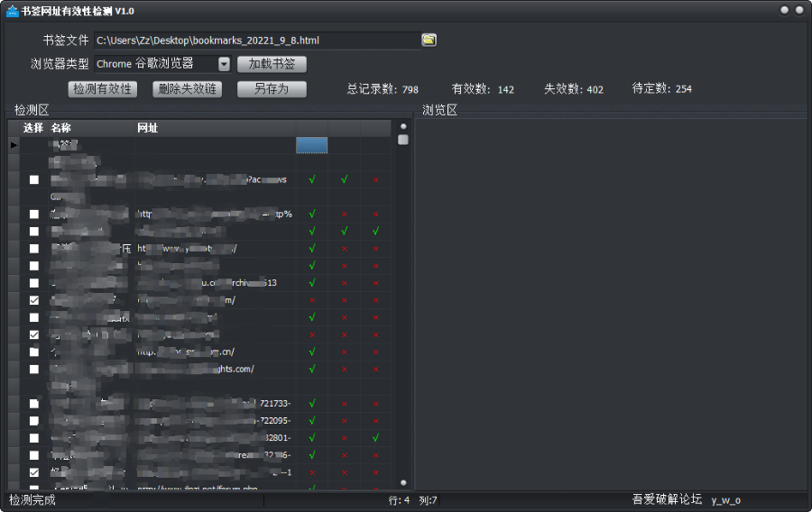Uncheck the checkbox in the row ending --1
The image size is (812, 512).
pos(34,472)
